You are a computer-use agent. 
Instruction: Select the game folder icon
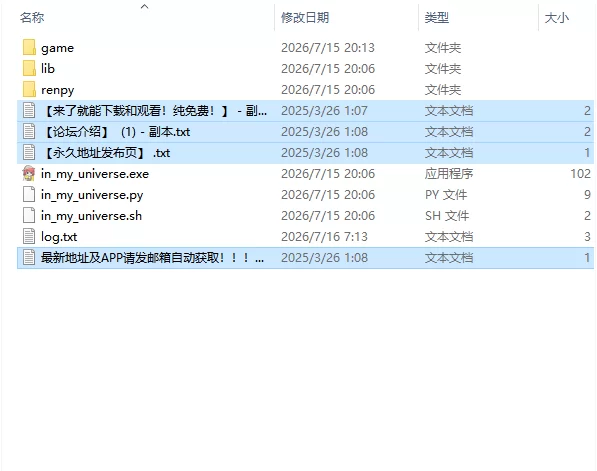(x=29, y=48)
